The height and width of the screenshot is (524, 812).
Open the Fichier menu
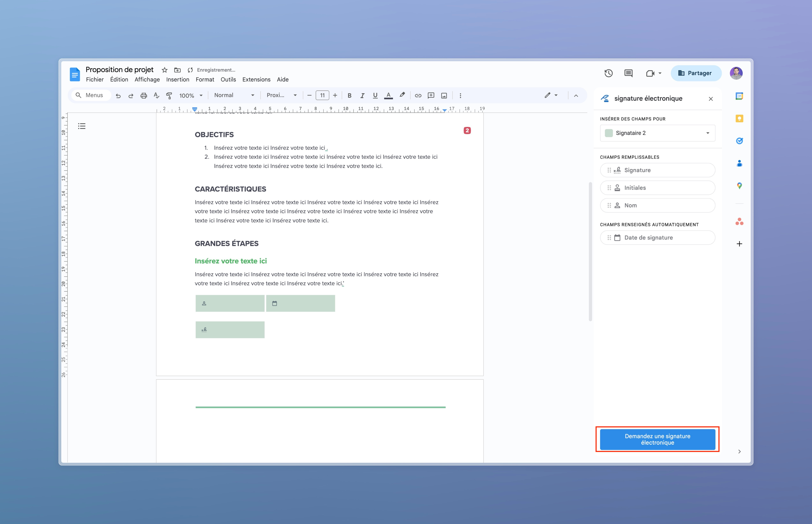click(95, 80)
